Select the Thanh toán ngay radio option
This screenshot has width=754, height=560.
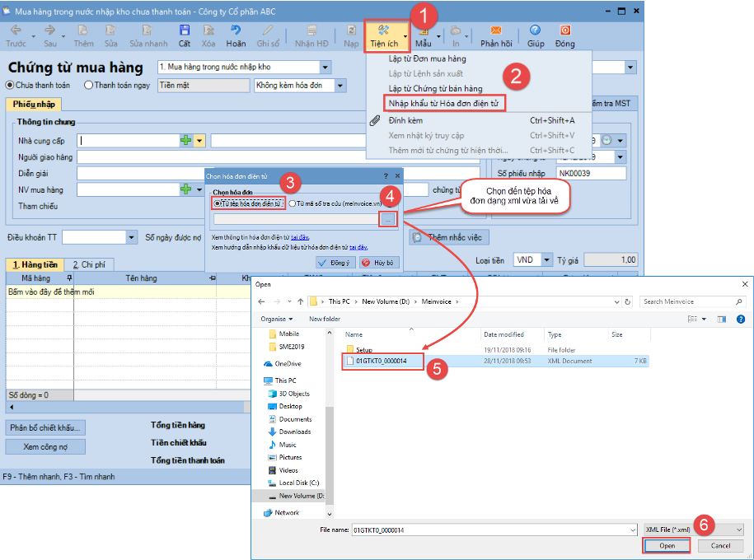(x=88, y=85)
